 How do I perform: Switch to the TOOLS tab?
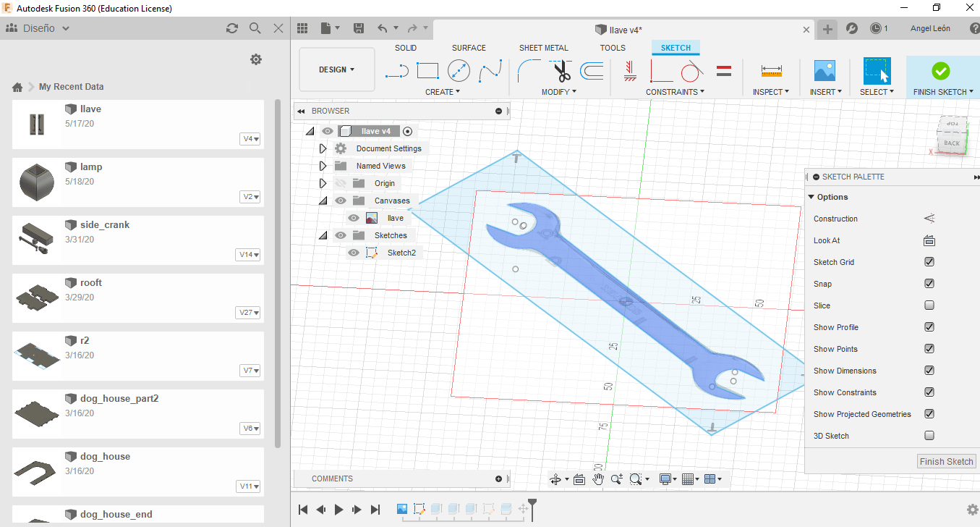(x=613, y=48)
